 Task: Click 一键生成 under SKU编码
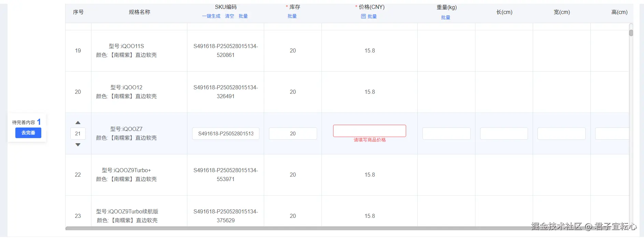211,16
